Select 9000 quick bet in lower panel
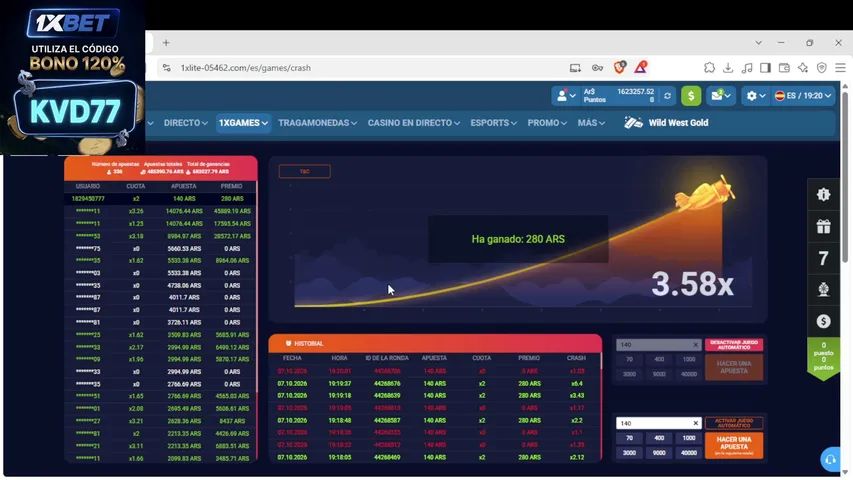 pos(659,453)
